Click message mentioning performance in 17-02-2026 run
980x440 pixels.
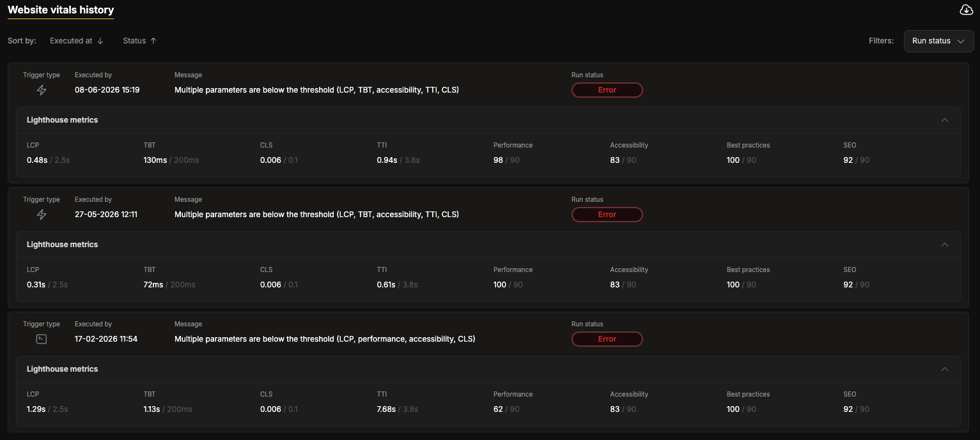click(x=325, y=339)
